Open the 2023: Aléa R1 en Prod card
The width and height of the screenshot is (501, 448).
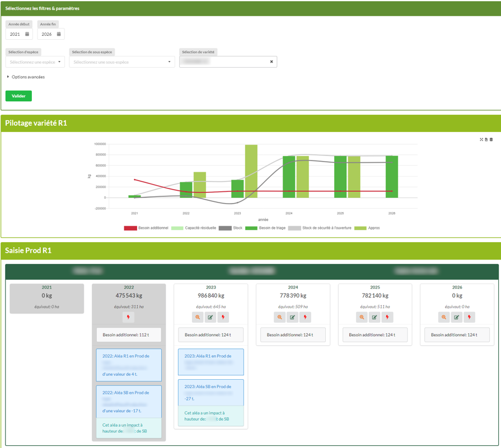click(x=211, y=362)
